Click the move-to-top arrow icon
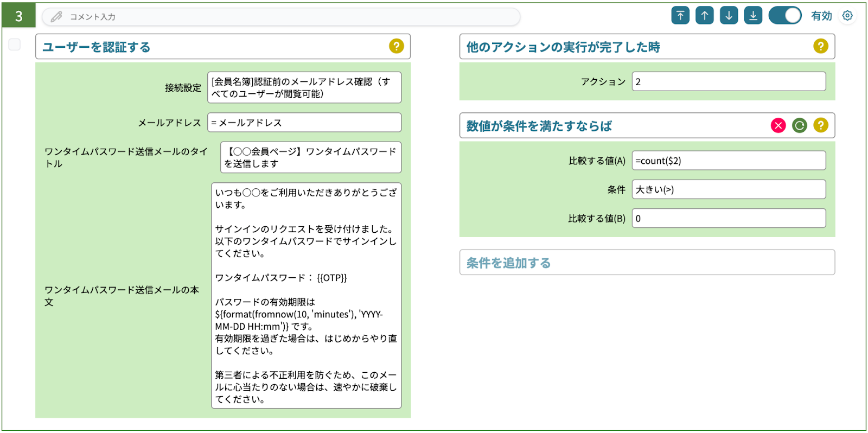 (680, 16)
